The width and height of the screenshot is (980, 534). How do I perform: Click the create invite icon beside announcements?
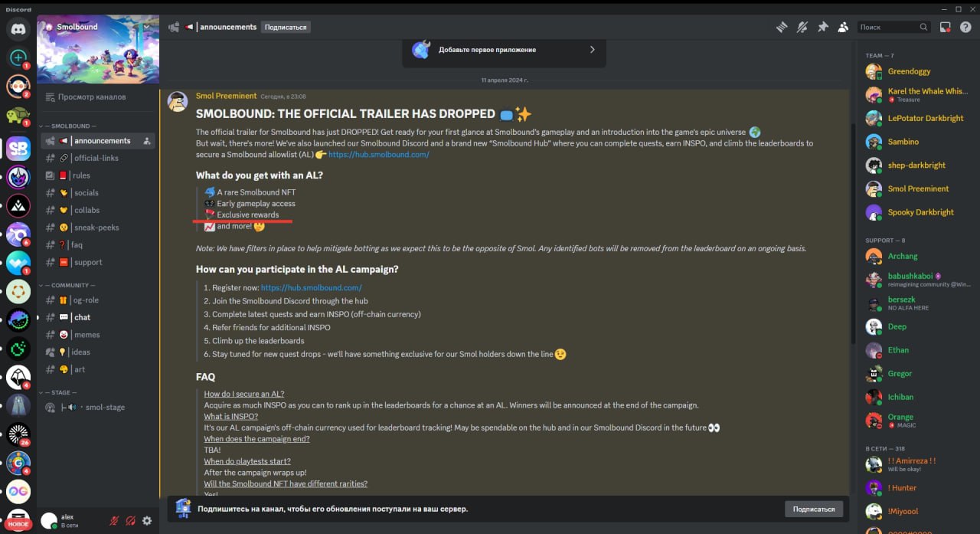148,141
